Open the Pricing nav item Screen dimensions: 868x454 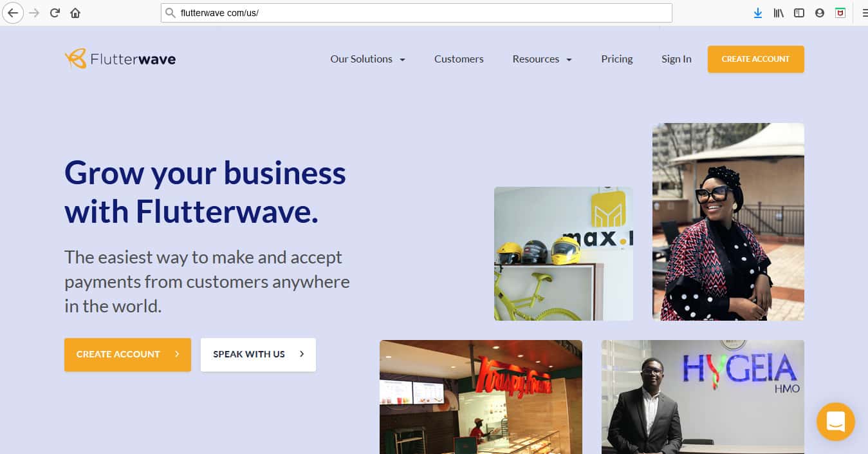click(x=617, y=59)
